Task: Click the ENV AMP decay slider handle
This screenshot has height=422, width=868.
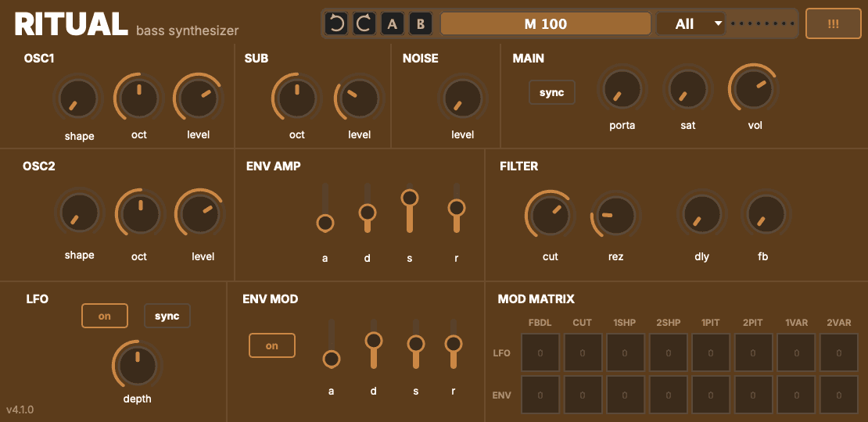Action: [368, 212]
